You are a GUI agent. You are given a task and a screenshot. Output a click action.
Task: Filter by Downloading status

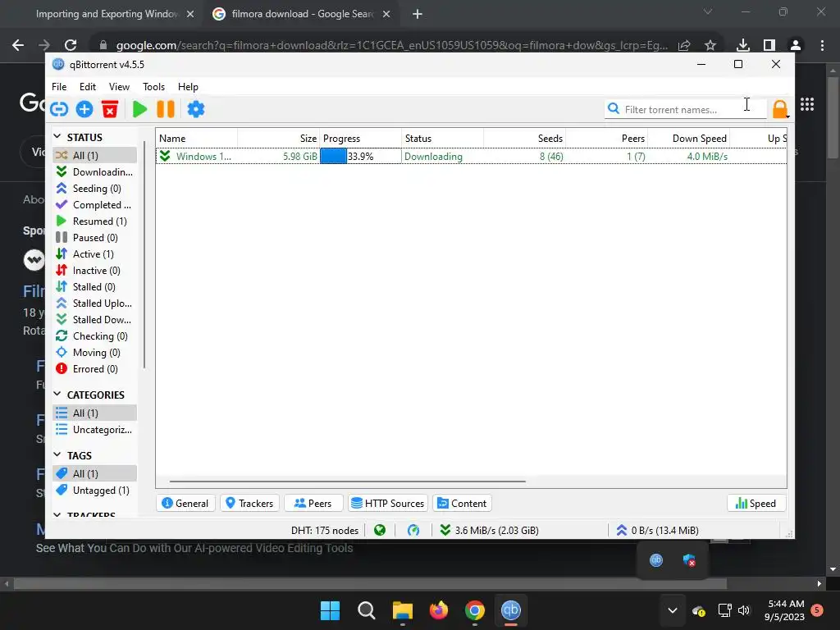point(95,172)
